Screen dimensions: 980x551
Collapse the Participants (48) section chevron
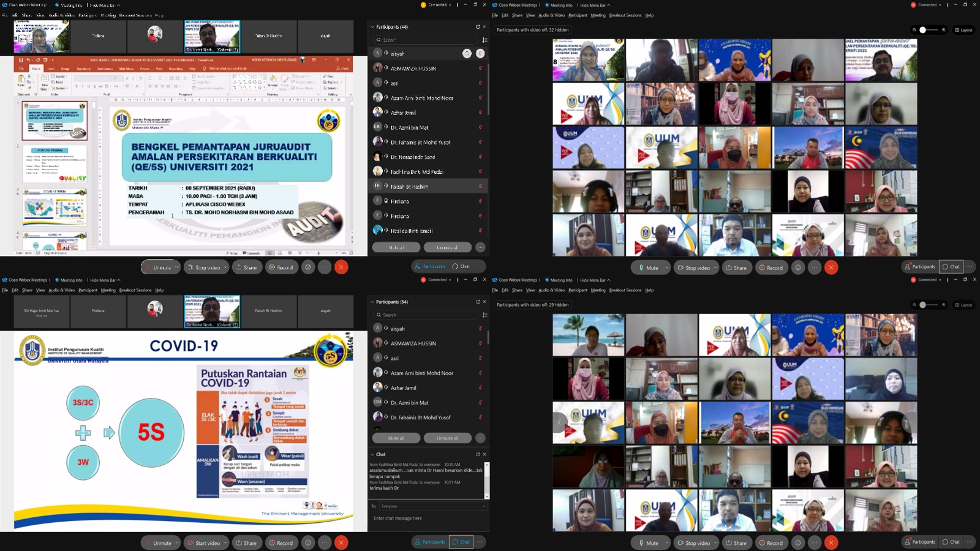[372, 27]
